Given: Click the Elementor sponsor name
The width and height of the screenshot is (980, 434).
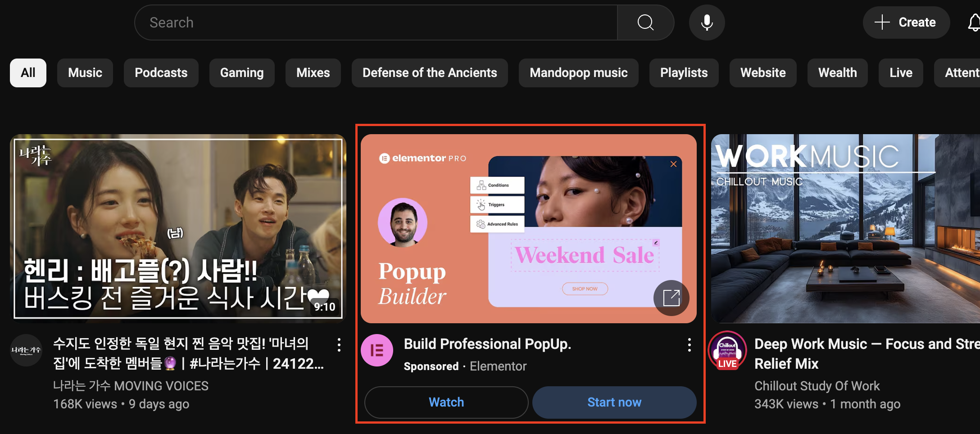Looking at the screenshot, I should coord(498,366).
